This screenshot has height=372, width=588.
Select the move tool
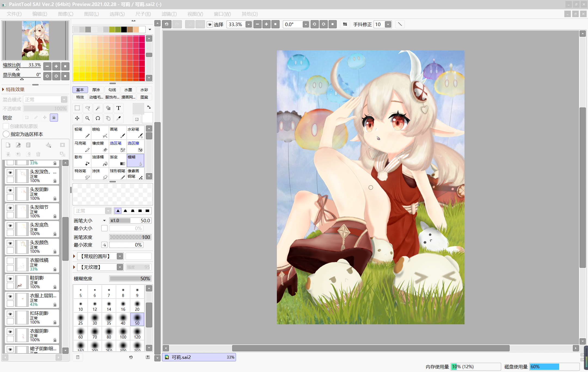click(x=77, y=118)
